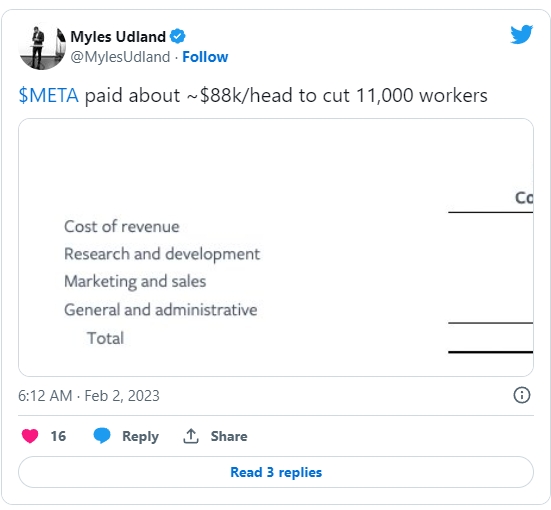Click the Research and development row in image

pyautogui.click(x=162, y=254)
